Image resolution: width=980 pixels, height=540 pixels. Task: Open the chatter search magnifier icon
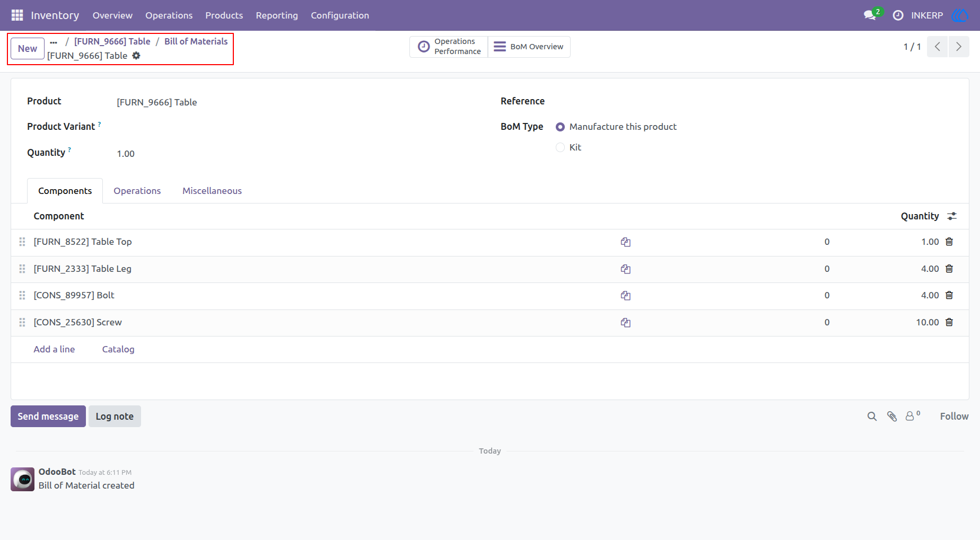point(872,417)
